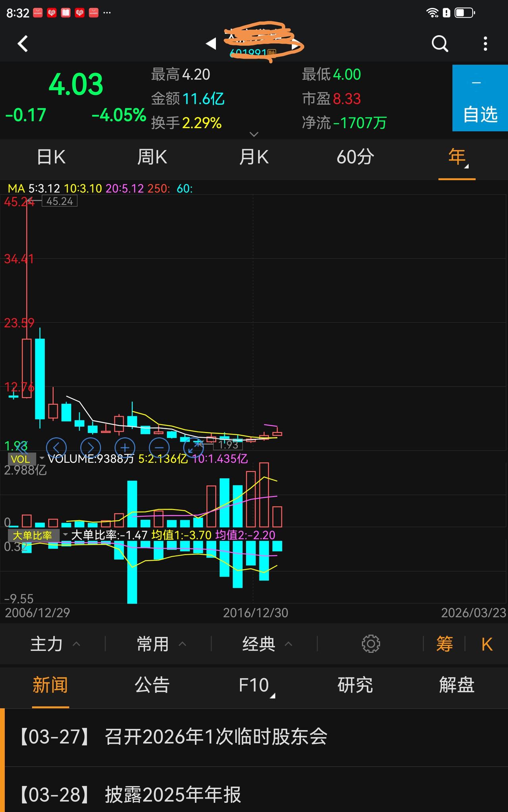Zoom out chart with circled minus
Viewport: 508px width, 812px height.
pos(159,448)
